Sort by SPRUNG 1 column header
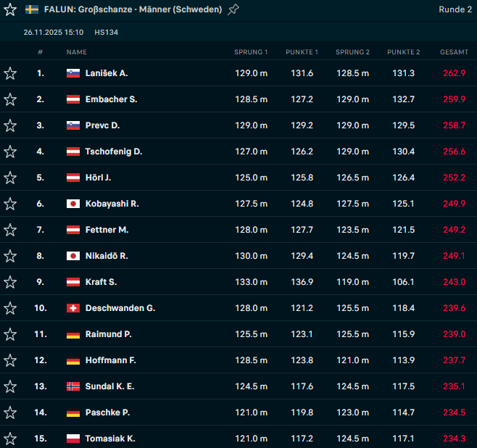This screenshot has height=448, width=477. [251, 52]
